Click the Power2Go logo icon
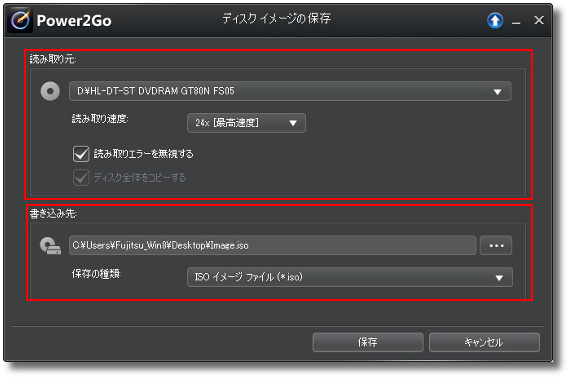The width and height of the screenshot is (570, 379). coord(20,20)
